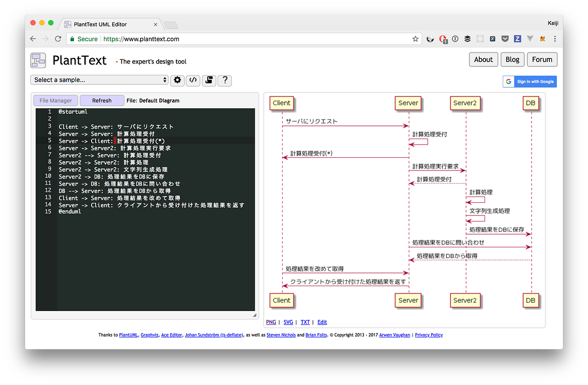This screenshot has height=385, width=588.
Task: Open the help question mark icon
Action: [x=224, y=80]
